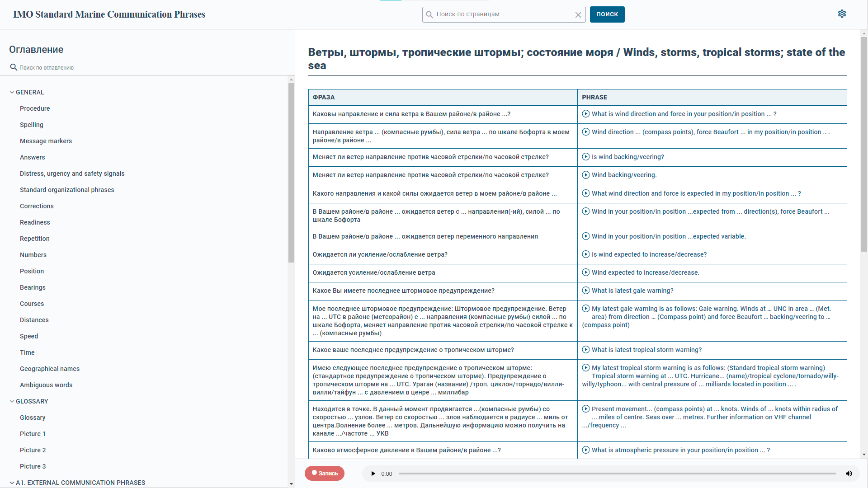Open the Ambiguous words section
The height and width of the screenshot is (488, 868).
46,385
